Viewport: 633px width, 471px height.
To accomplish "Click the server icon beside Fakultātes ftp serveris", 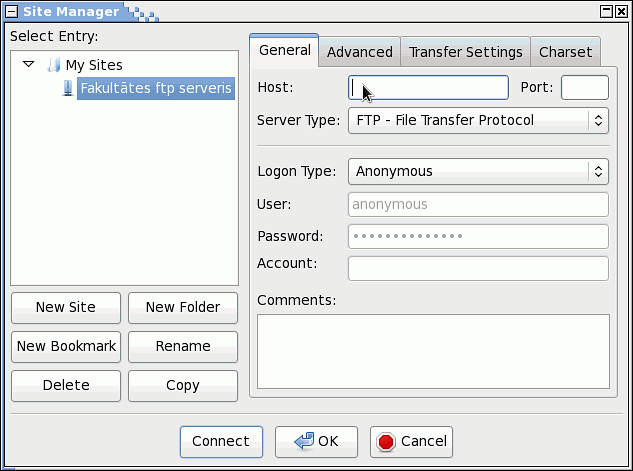I will tap(68, 88).
